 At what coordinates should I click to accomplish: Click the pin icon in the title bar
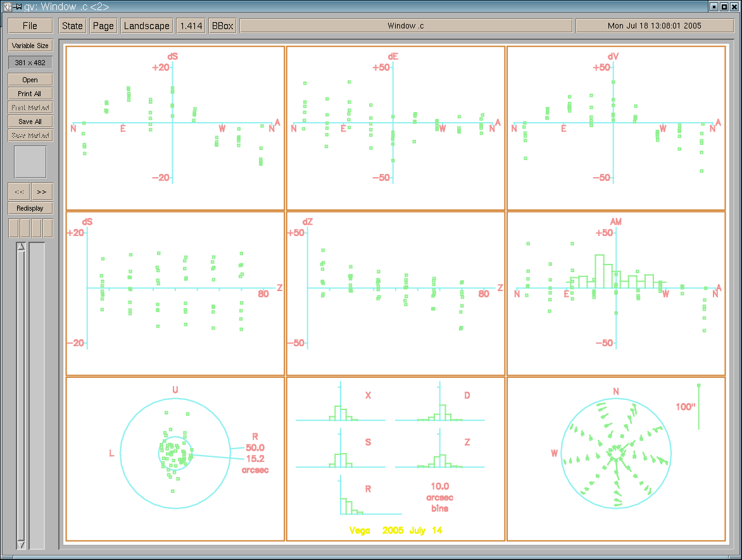18,6
